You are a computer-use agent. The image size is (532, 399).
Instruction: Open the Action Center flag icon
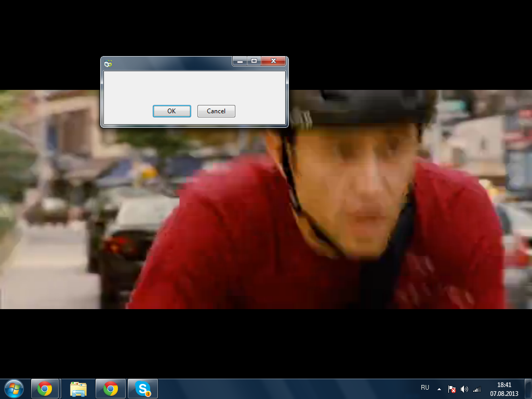pos(451,389)
